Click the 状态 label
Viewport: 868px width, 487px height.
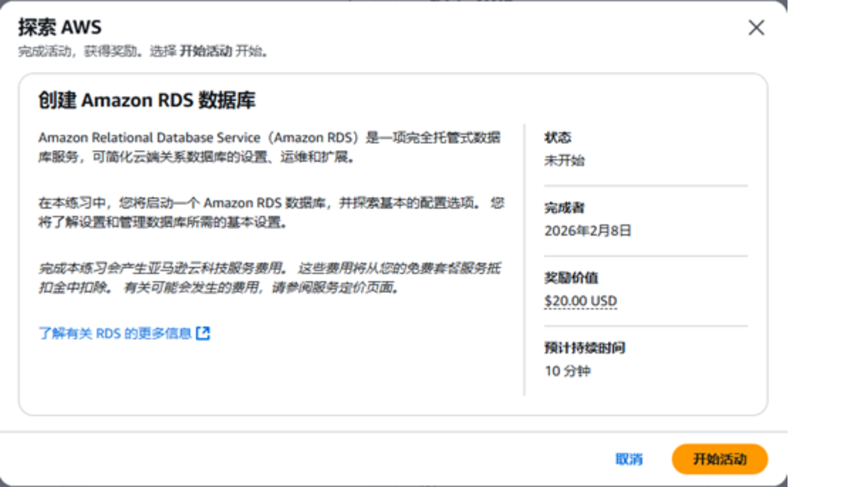(x=557, y=137)
